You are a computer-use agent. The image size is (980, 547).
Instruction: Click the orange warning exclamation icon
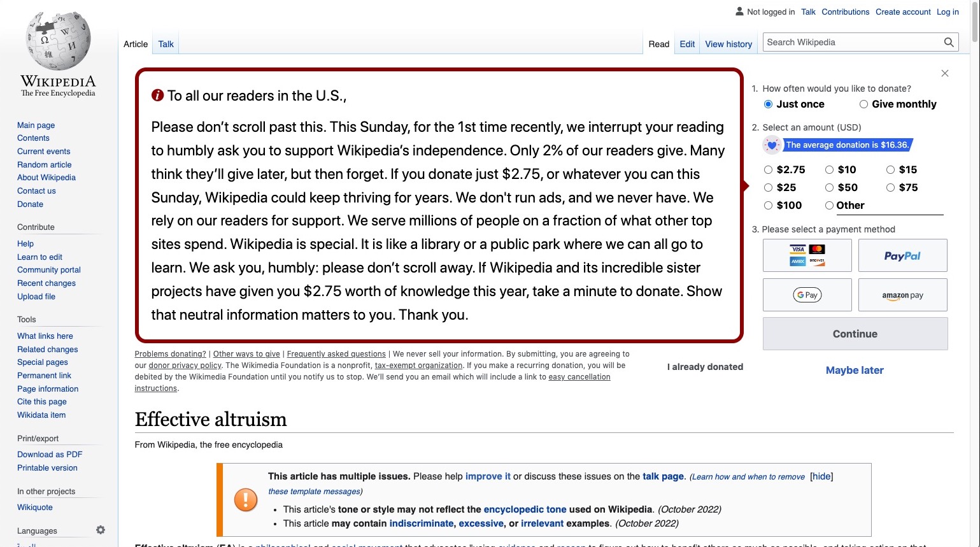pos(246,499)
